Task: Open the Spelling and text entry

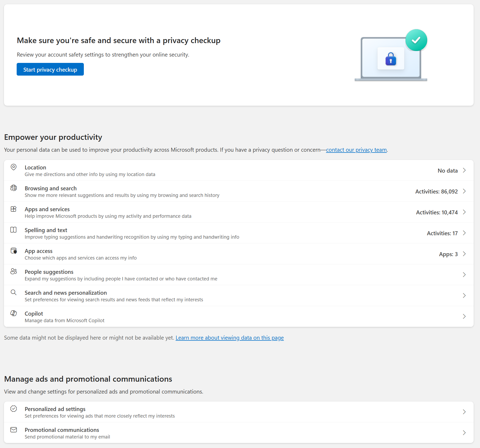Action: click(x=239, y=233)
